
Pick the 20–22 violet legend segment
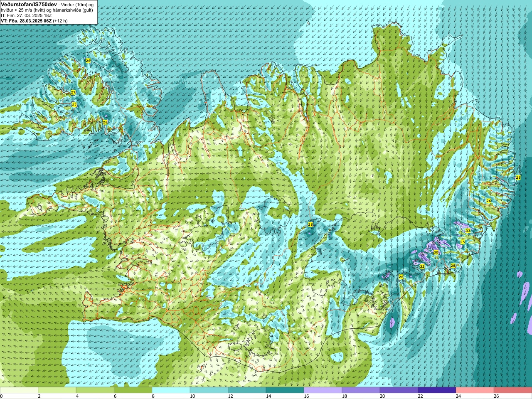tap(399, 390)
